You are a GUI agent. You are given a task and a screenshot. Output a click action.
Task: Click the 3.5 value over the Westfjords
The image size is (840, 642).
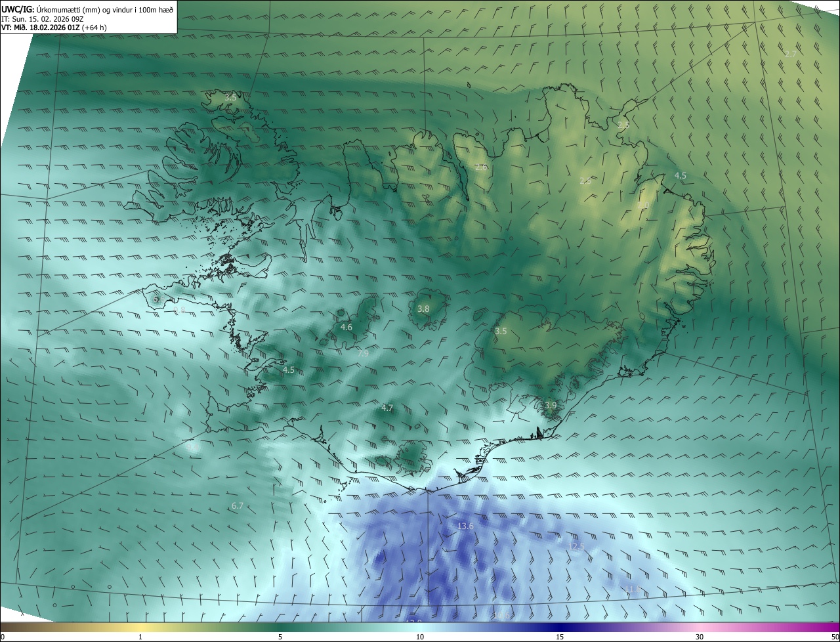point(230,97)
